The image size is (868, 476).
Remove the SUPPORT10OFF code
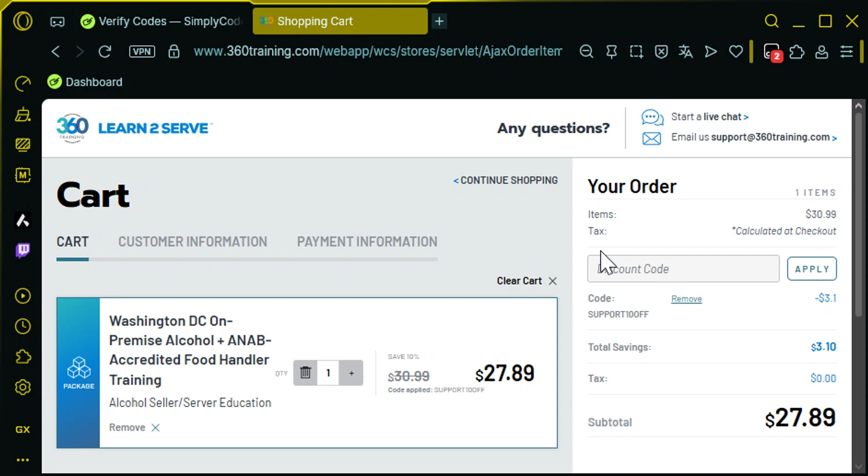[x=686, y=299]
